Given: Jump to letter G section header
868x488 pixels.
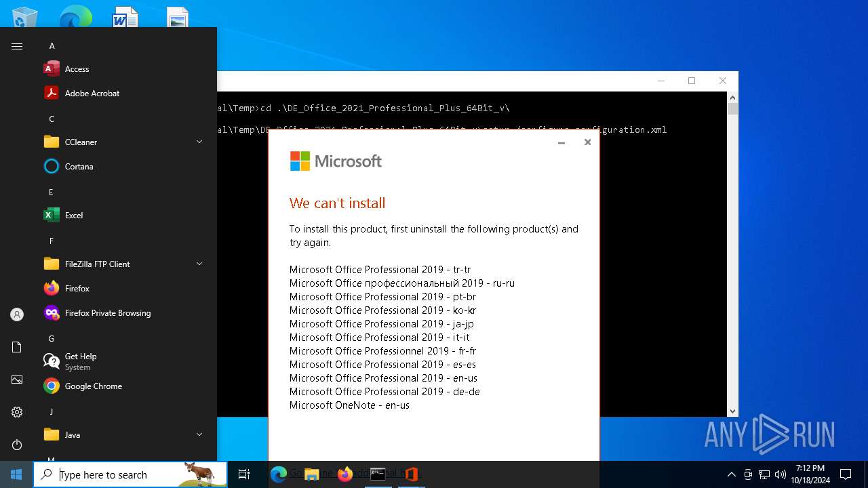Looking at the screenshot, I should [52, 339].
